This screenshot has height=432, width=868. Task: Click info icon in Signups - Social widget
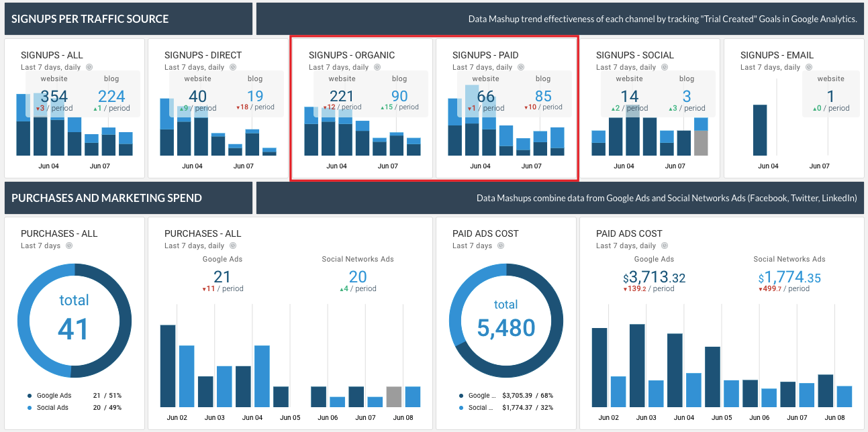(x=665, y=67)
